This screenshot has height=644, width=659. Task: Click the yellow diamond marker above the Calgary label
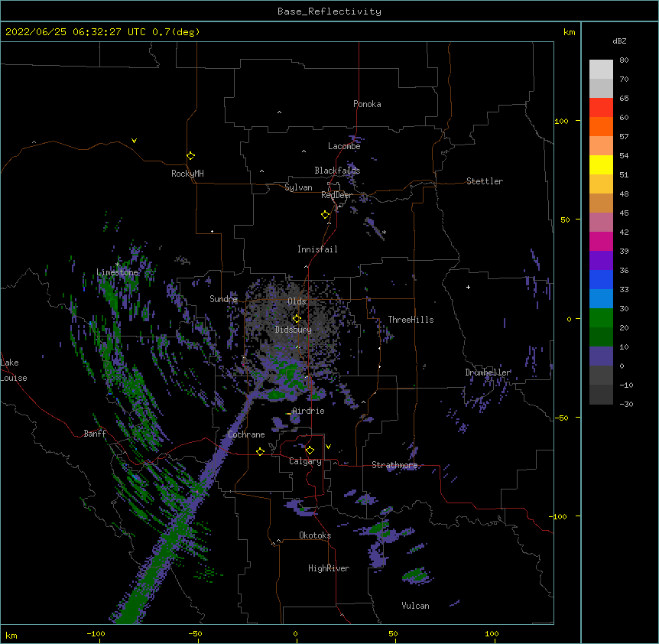click(x=310, y=450)
